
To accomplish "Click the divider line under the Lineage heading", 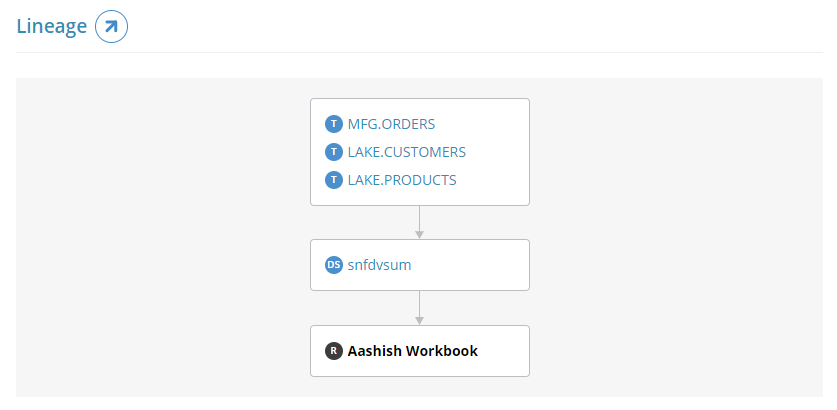I will [x=420, y=52].
